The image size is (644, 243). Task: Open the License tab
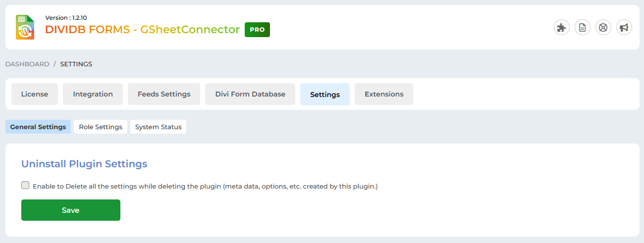[x=35, y=94]
